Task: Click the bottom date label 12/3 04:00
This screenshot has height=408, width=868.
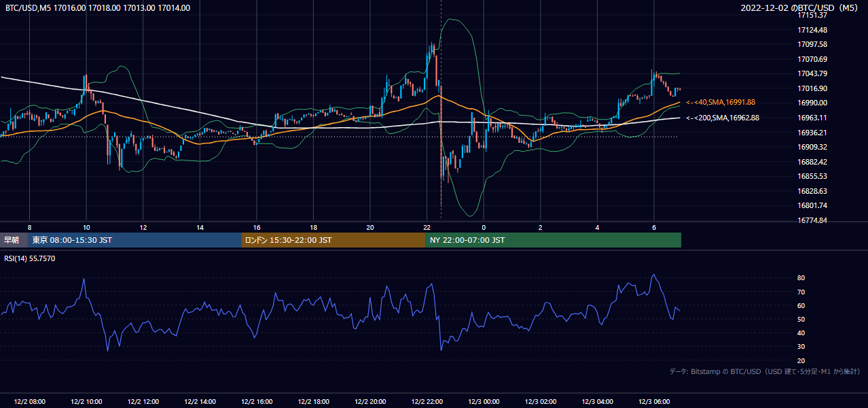Action: click(598, 401)
